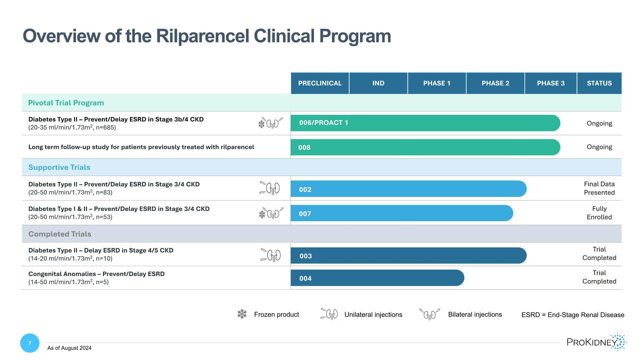Click the legend snowflake icon for Frozen product
Screen dimensions: 644x362
coord(242,314)
